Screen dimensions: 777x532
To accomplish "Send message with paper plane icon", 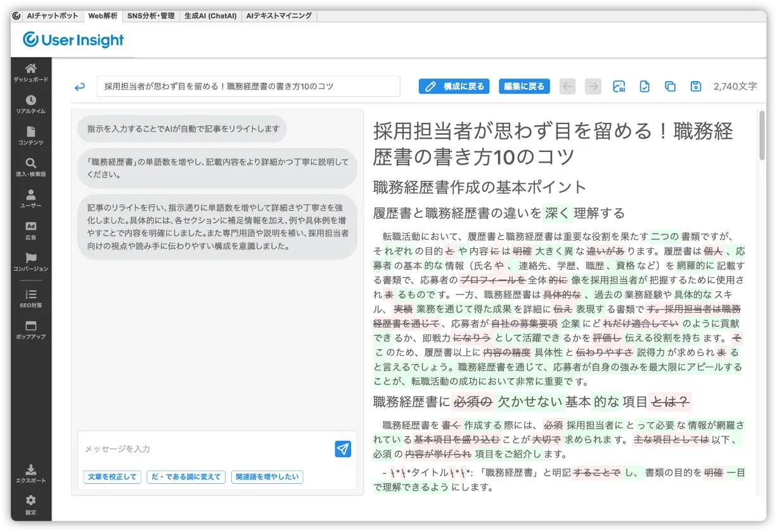I will (343, 449).
